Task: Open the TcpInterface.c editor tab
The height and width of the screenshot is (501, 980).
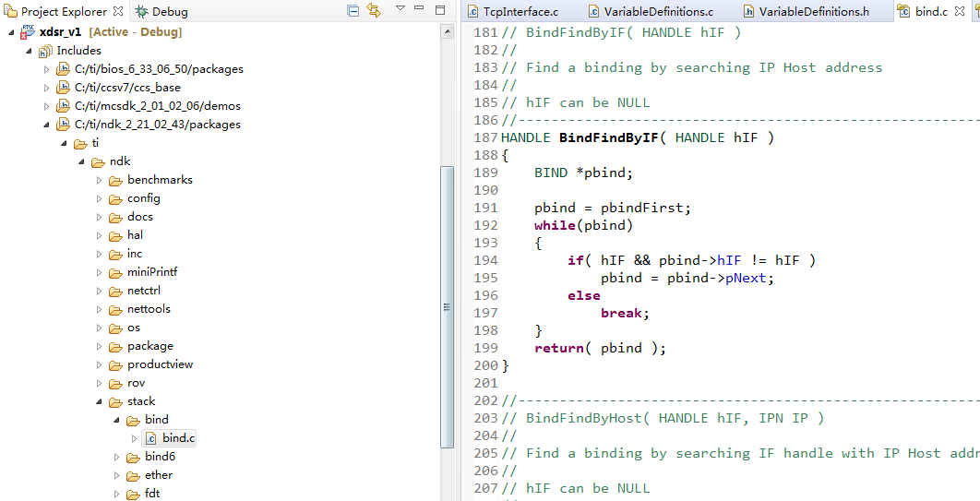Action: pos(514,11)
